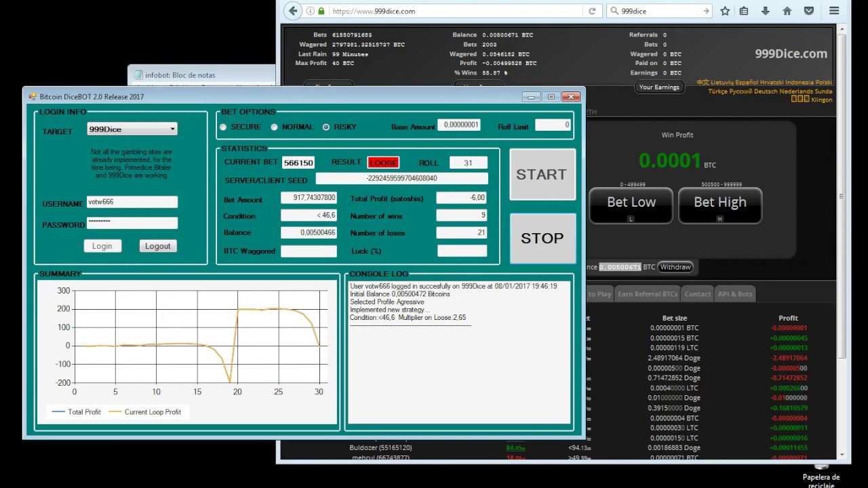Viewport: 868px width, 488px height.
Task: Click the Bet Amount value field
Action: click(x=309, y=198)
